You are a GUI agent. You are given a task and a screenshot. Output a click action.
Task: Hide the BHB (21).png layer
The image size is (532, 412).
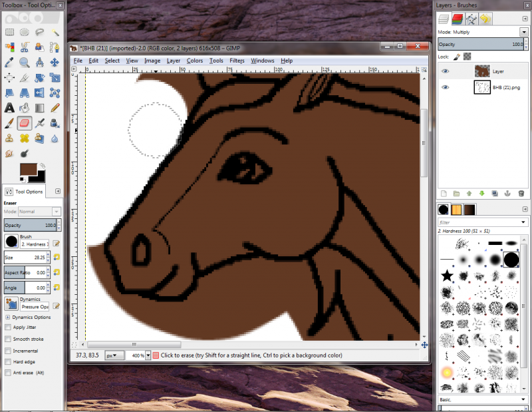coord(445,87)
